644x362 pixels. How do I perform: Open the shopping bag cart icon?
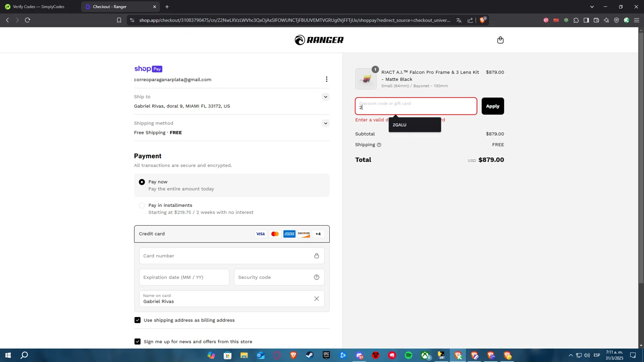point(500,40)
